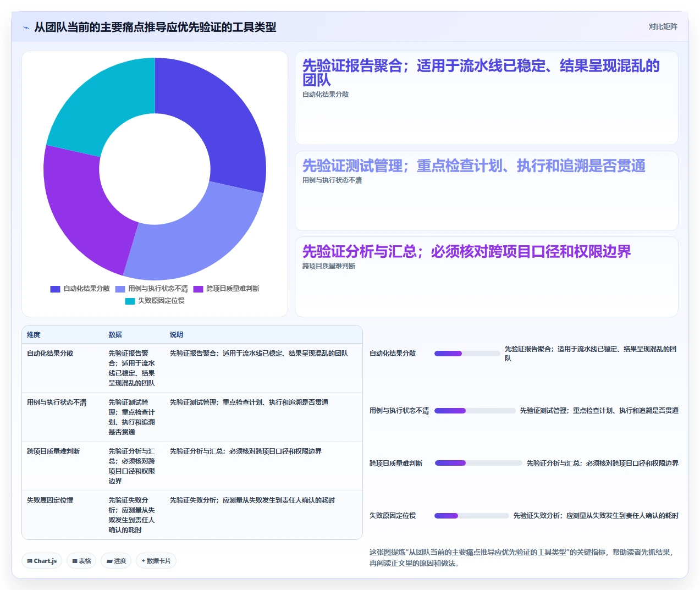Open the 先验证测试管理 card heading

click(474, 166)
